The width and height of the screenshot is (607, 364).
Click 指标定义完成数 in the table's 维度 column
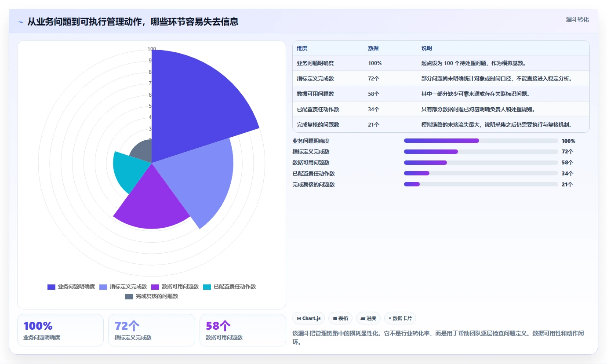[x=315, y=79]
